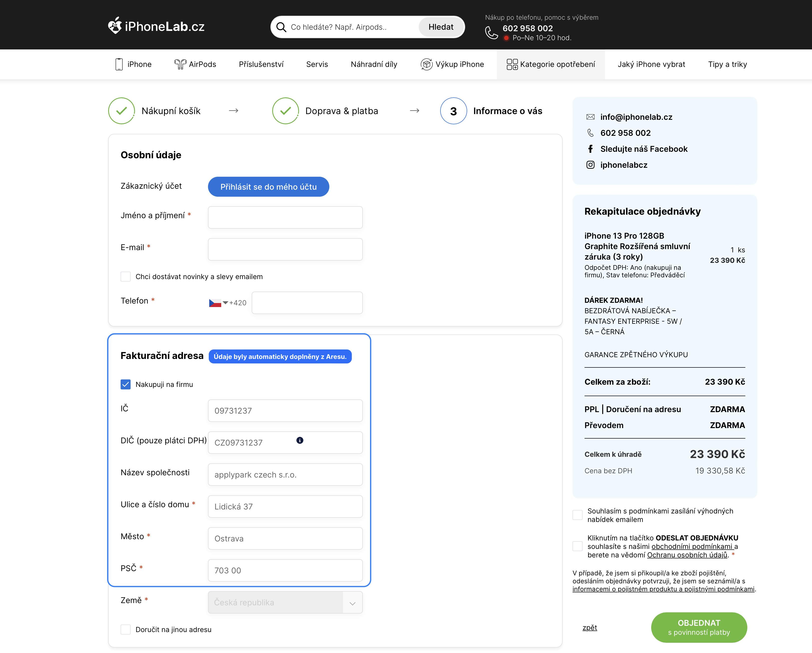Open Výkup iPhone menu item

[452, 64]
